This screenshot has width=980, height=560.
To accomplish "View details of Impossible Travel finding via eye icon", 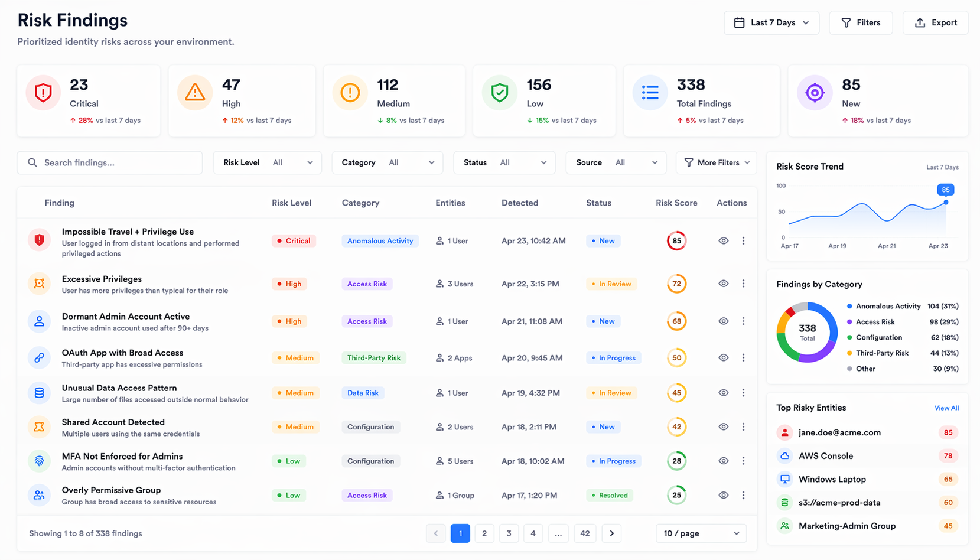I will pyautogui.click(x=723, y=241).
